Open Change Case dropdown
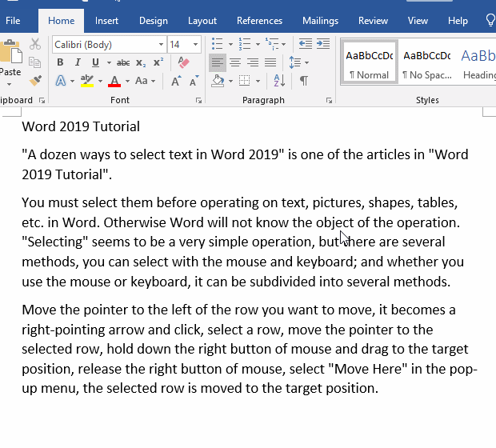This screenshot has height=448, width=496. click(145, 81)
